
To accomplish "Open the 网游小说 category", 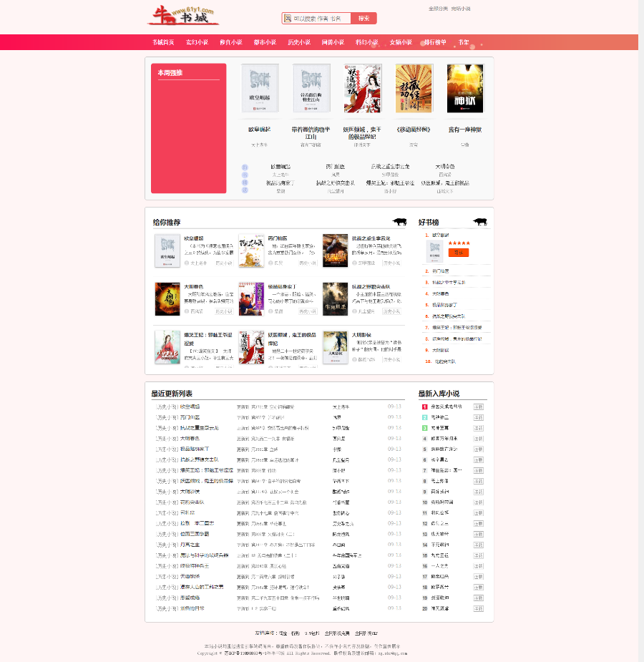I will tap(333, 42).
